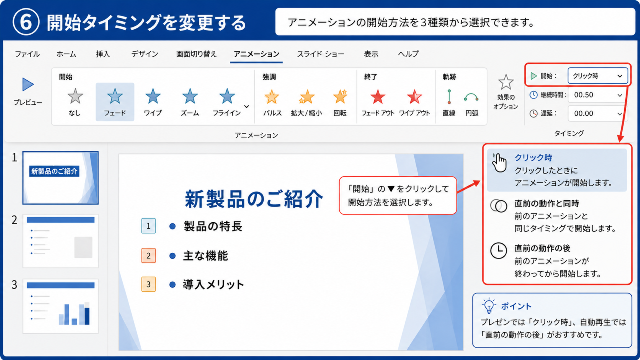640x360 pixels.
Task: Expand the animation gallery more arrow
Action: pos(247,107)
